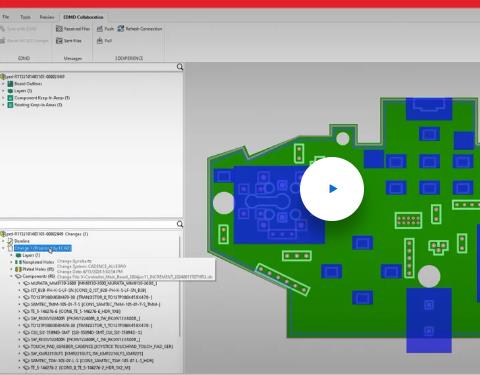Screen dimensions: 480x375
Task: Expand the Layers node in the upper tree
Action: point(3,91)
